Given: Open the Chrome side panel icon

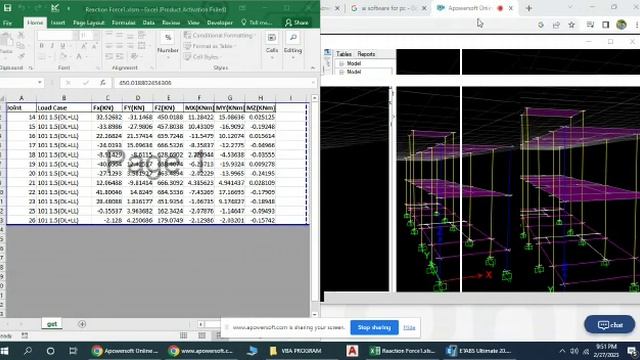Looking at the screenshot, I should pyautogui.click(x=605, y=25).
